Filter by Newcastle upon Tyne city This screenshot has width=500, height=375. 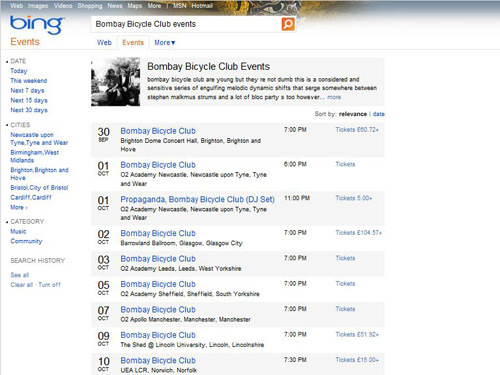coord(39,139)
